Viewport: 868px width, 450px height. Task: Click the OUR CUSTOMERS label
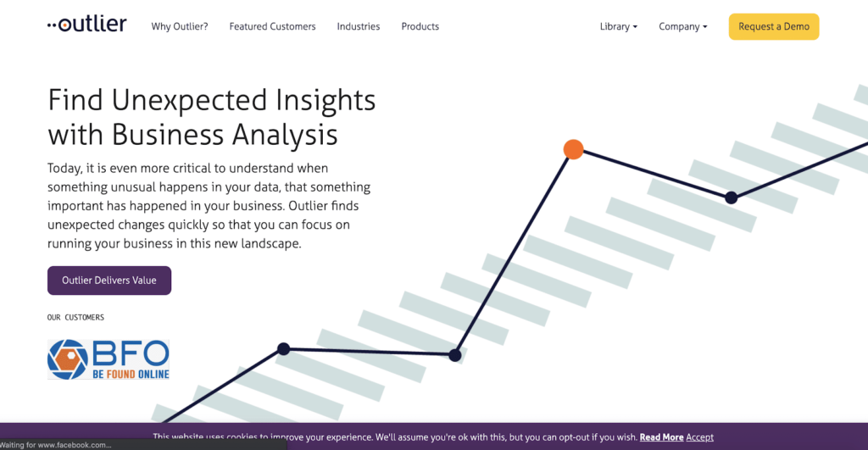[75, 318]
